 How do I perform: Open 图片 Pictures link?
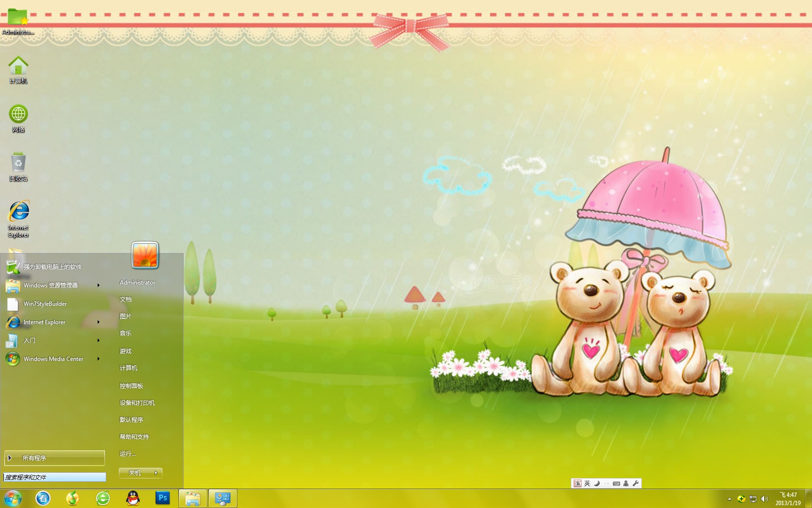coord(126,316)
